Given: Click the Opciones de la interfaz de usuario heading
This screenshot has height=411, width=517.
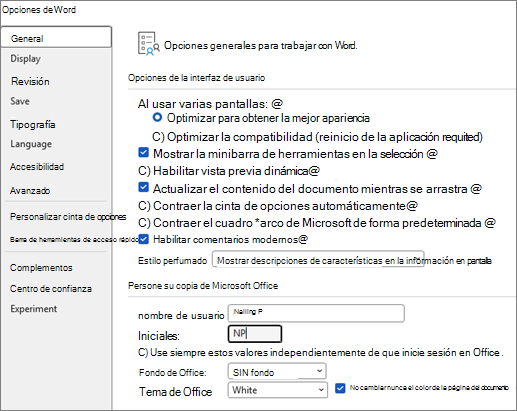Looking at the screenshot, I should click(196, 78).
